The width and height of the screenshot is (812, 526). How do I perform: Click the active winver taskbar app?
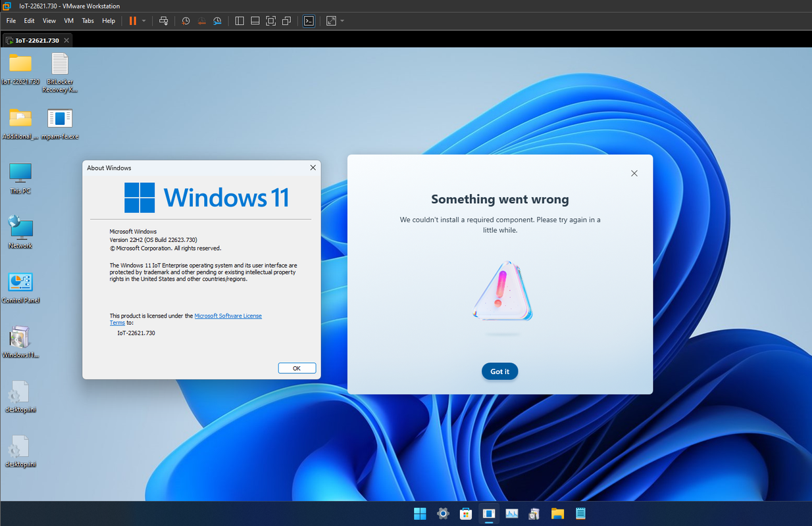[489, 514]
